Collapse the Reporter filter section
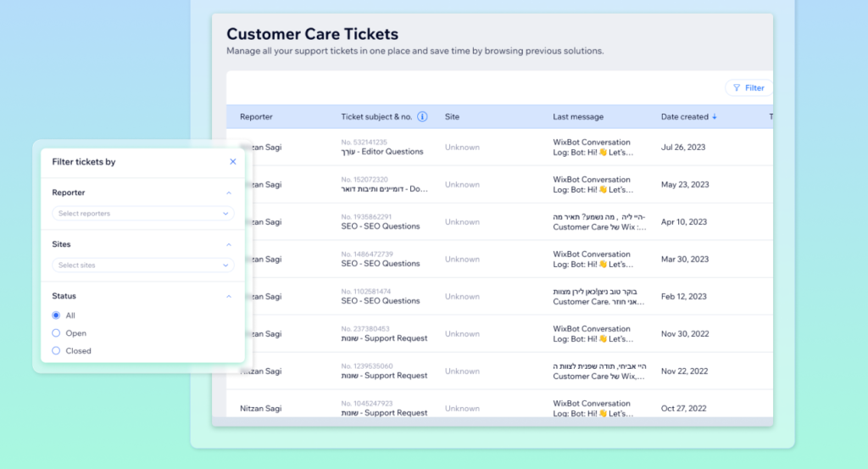Viewport: 868px width, 469px height. coord(228,193)
